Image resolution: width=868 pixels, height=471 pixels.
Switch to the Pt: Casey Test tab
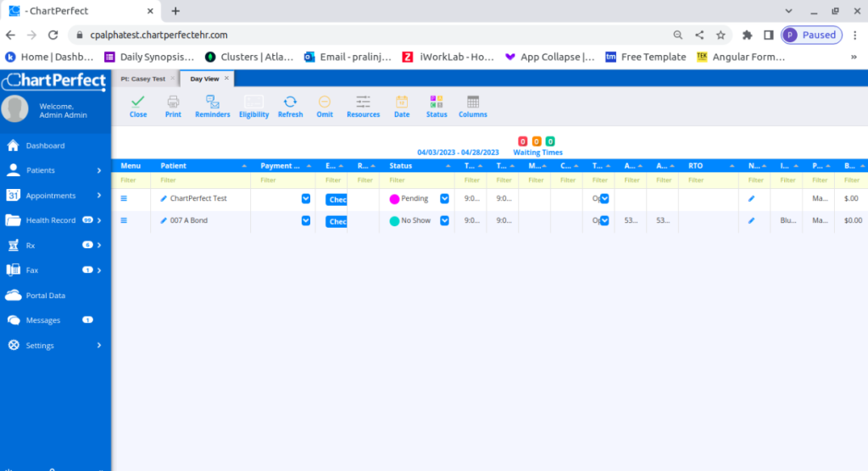coord(142,79)
